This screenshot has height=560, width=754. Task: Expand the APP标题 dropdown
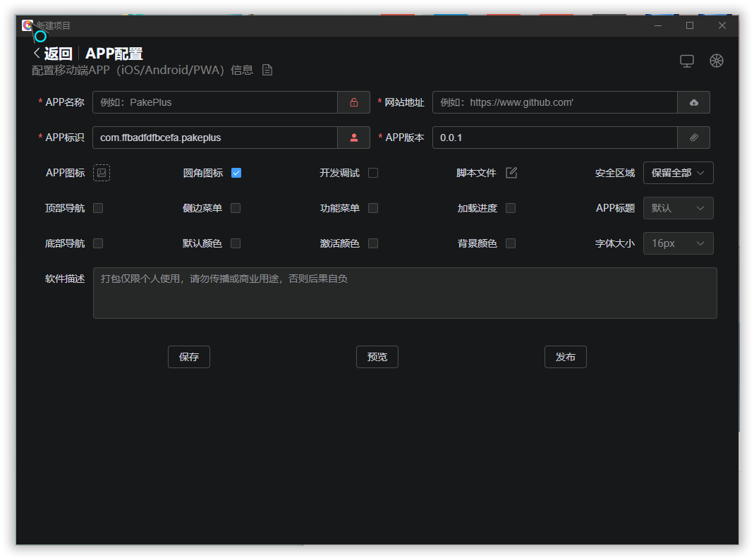pos(678,208)
